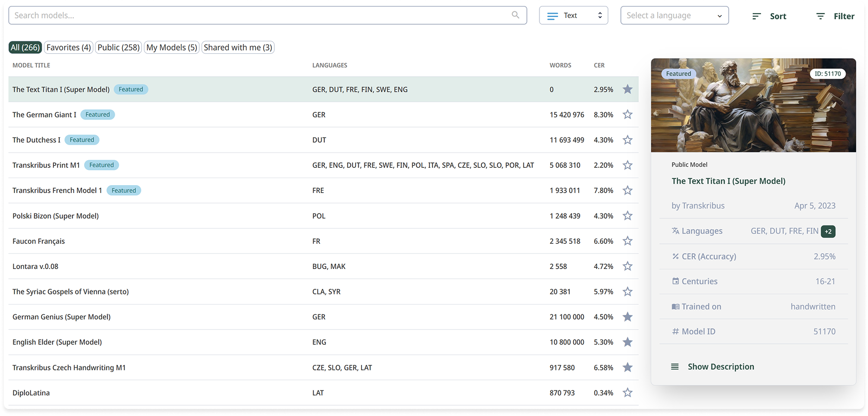
Task: Unfavorite The Text Titan I star
Action: tap(627, 90)
